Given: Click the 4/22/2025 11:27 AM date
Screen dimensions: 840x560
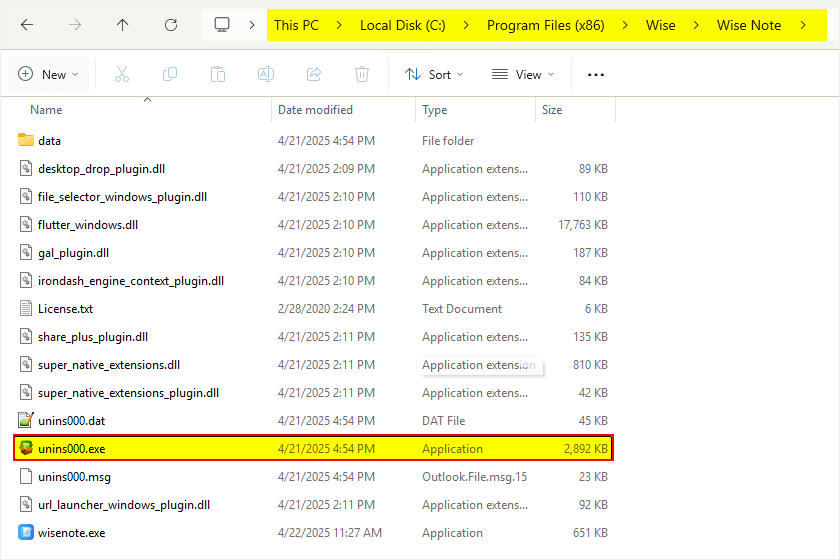Looking at the screenshot, I should click(x=329, y=533).
